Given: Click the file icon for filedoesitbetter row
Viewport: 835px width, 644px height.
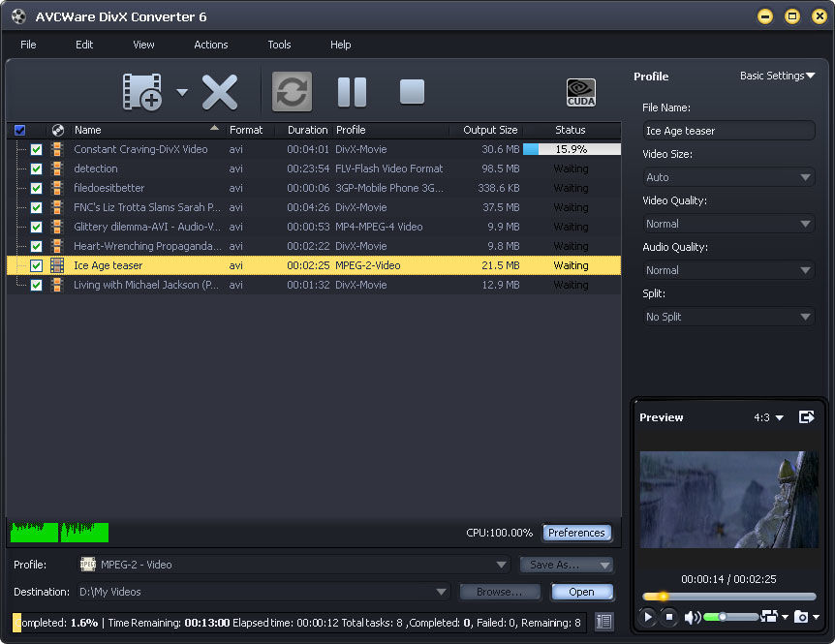Looking at the screenshot, I should 57,188.
